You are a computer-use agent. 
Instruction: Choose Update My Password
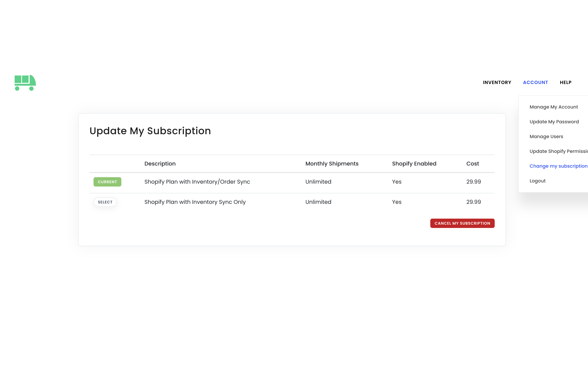click(x=554, y=122)
